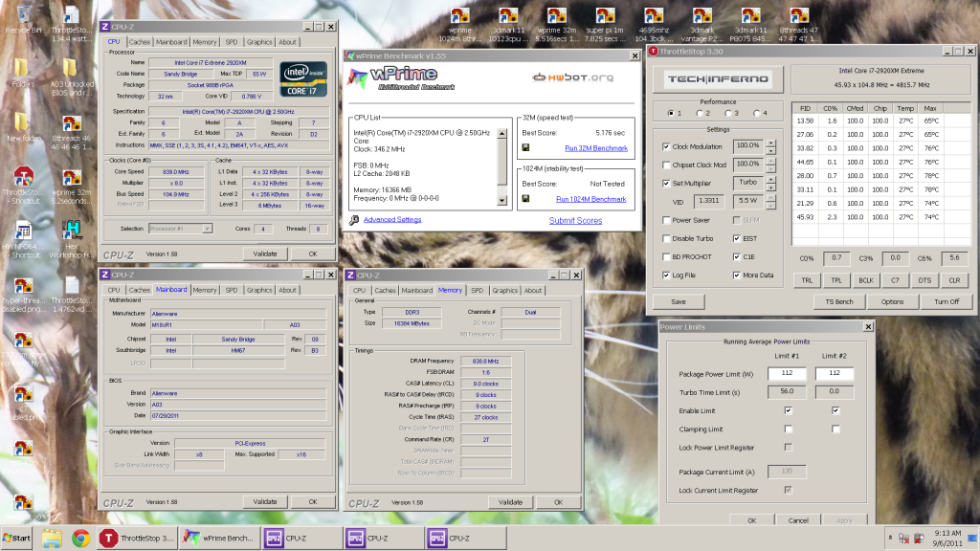
Task: Increase the Clock Modulation percentage with up arrow
Action: [x=770, y=143]
